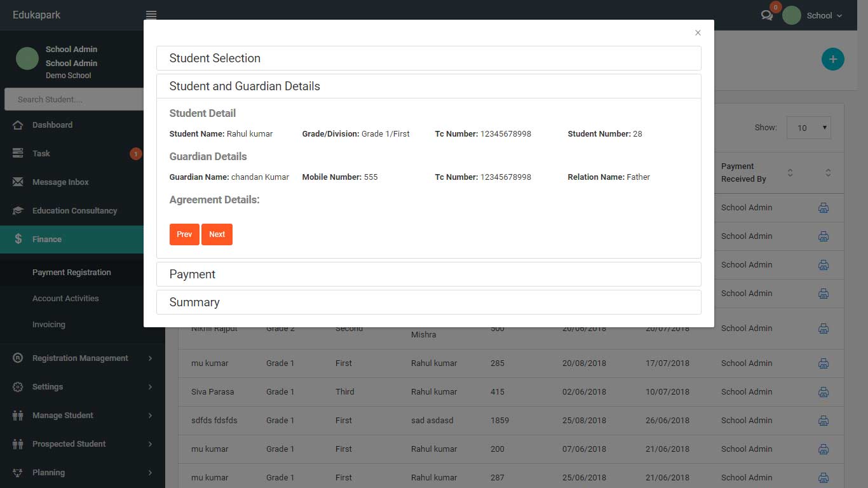The image size is (868, 488).
Task: Click the Prev button
Action: 184,234
